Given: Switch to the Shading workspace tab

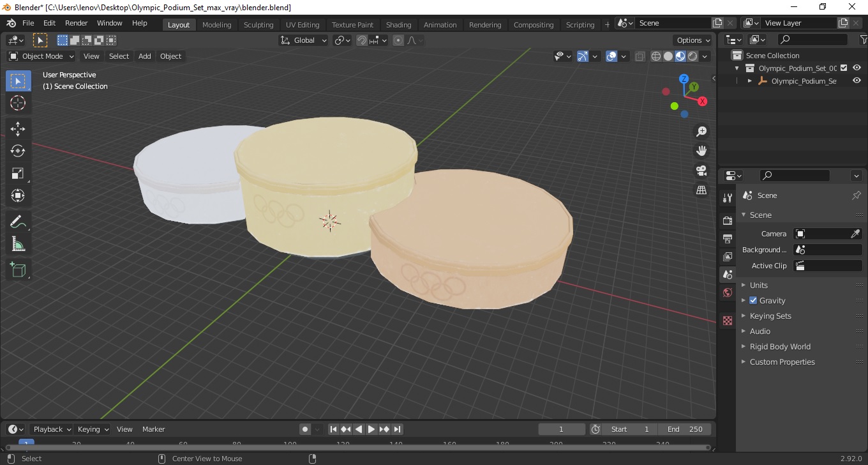Looking at the screenshot, I should pos(398,25).
